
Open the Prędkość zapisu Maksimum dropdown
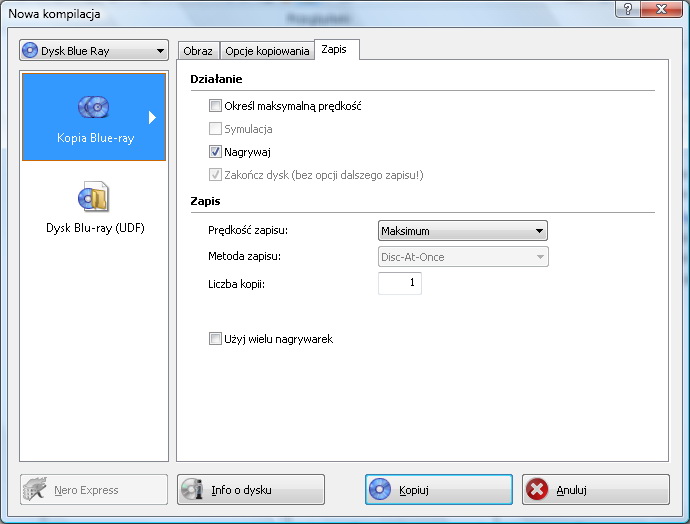pyautogui.click(x=463, y=231)
